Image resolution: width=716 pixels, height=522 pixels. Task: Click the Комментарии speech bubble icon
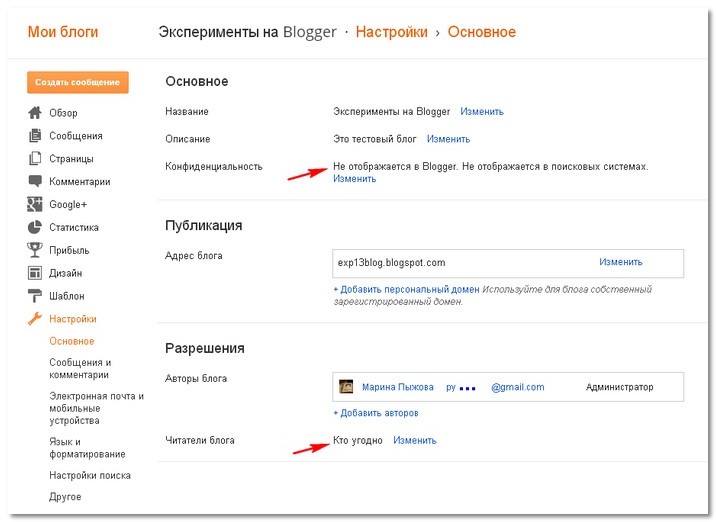35,181
